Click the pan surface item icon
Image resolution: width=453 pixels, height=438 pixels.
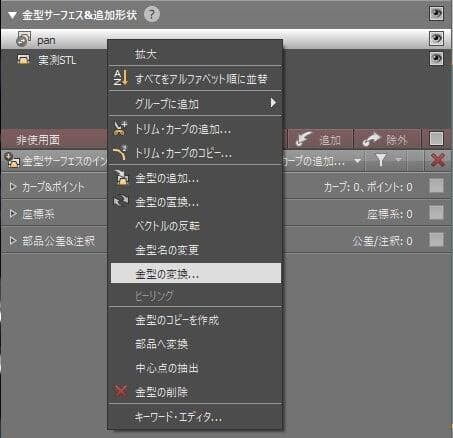tap(24, 39)
